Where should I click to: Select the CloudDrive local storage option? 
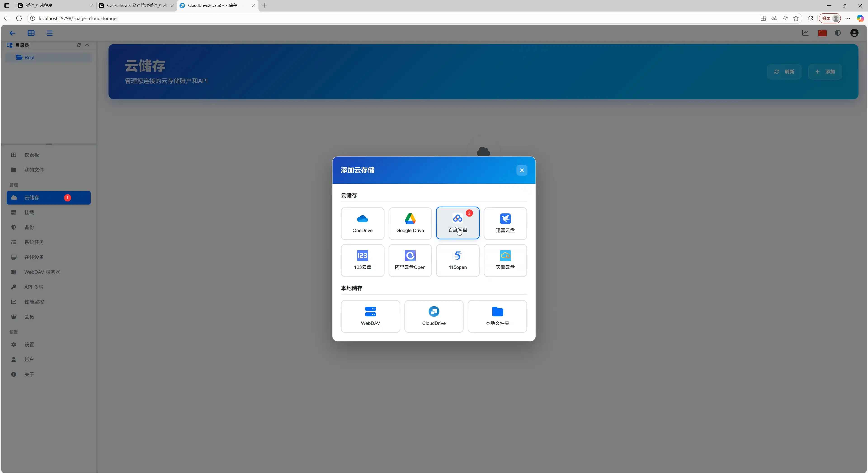434,316
